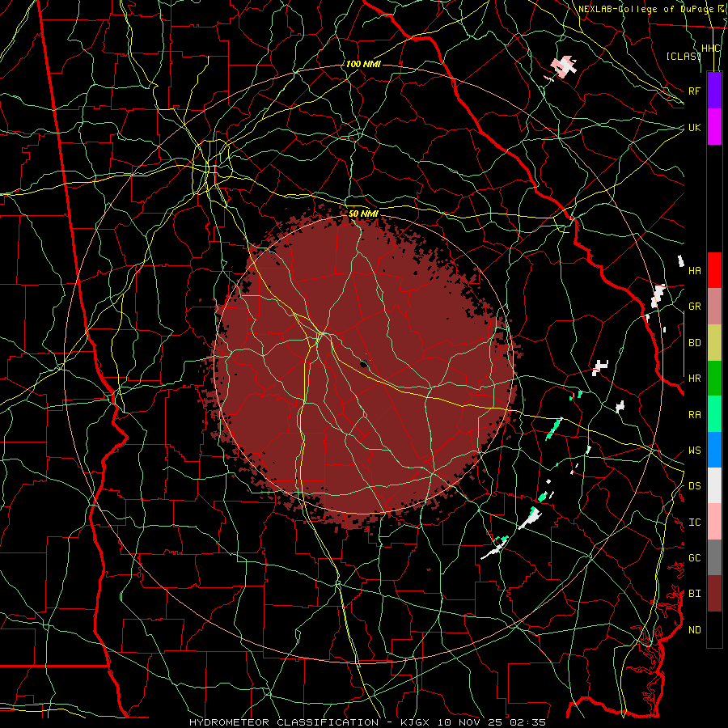Click the 100 NMI range ring label
Image resolution: width=728 pixels, height=728 pixels.
point(363,64)
